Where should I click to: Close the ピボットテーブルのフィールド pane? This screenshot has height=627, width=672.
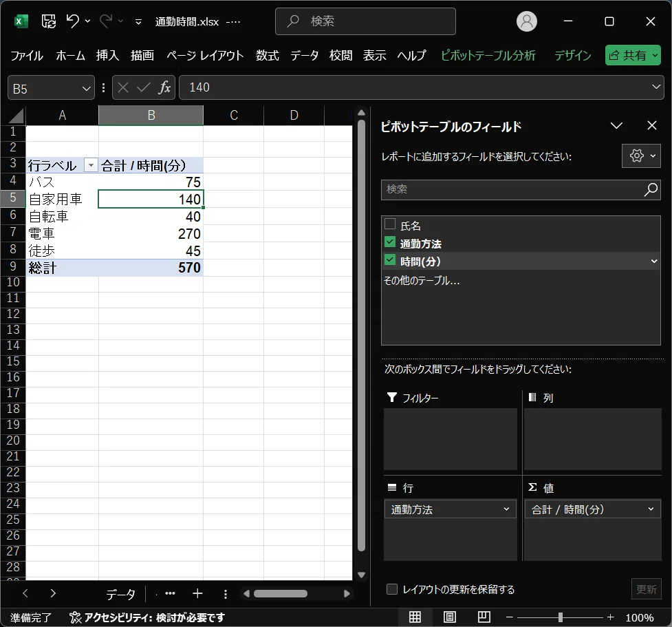(x=652, y=125)
